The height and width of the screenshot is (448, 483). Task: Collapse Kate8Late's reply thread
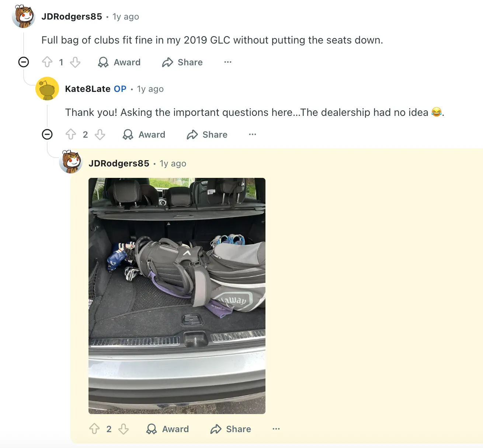tap(47, 134)
